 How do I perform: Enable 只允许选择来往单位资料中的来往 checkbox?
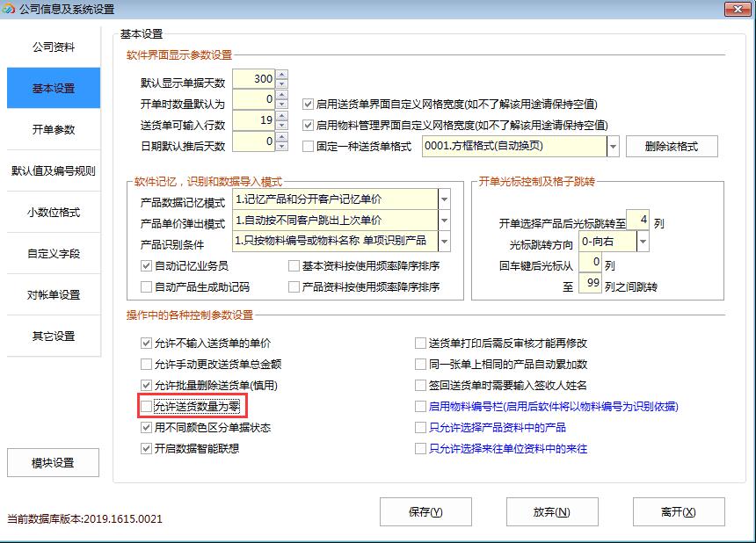tap(420, 449)
